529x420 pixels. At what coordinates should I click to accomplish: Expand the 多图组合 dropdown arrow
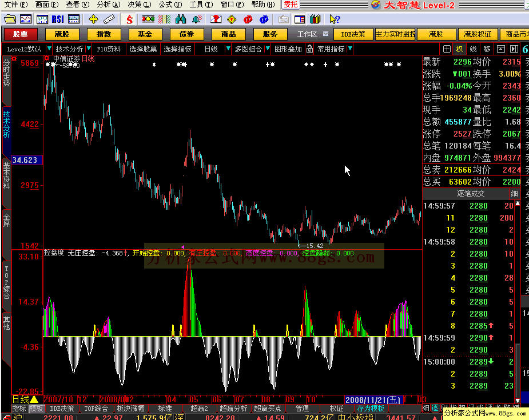[268, 49]
